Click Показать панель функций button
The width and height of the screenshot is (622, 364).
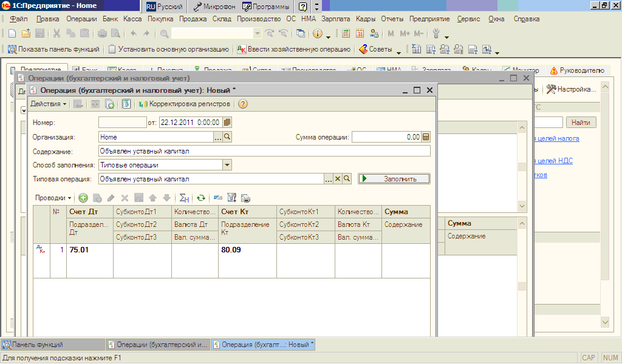point(53,49)
